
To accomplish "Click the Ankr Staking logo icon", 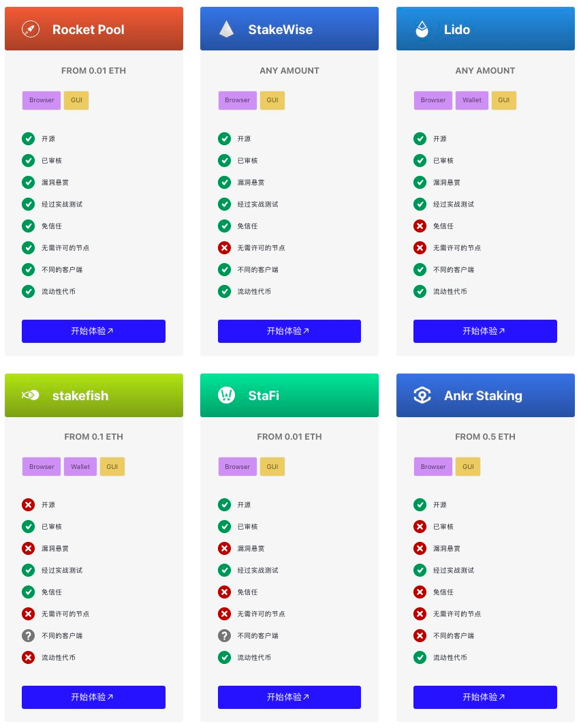I will (x=422, y=395).
